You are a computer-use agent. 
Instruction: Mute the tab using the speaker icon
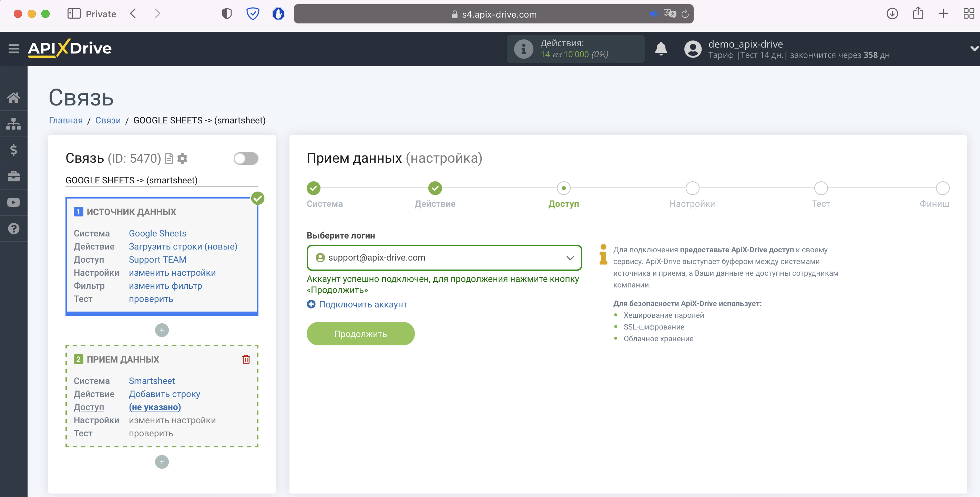(x=654, y=14)
